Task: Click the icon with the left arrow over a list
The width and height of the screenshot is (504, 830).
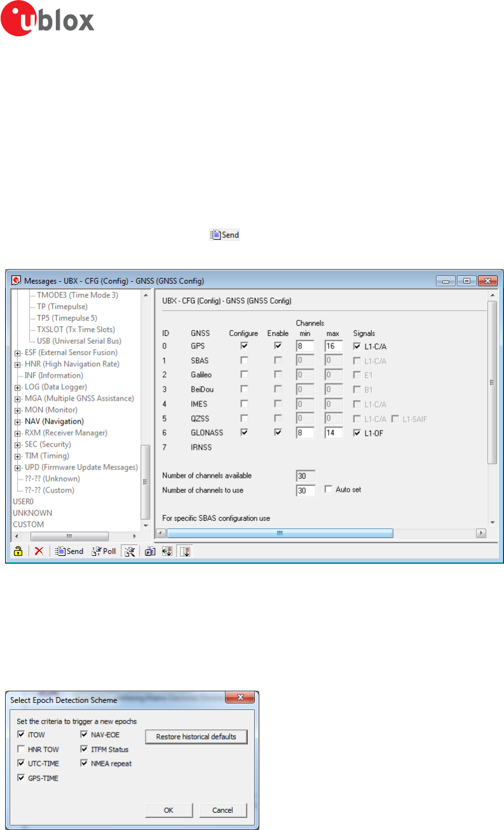Action: (x=167, y=551)
